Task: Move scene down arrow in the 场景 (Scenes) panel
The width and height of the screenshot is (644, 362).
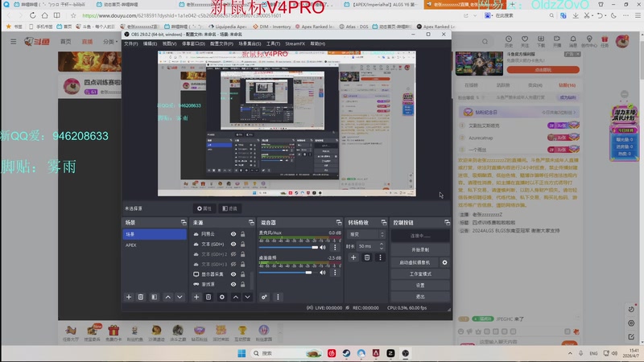Action: 180,297
